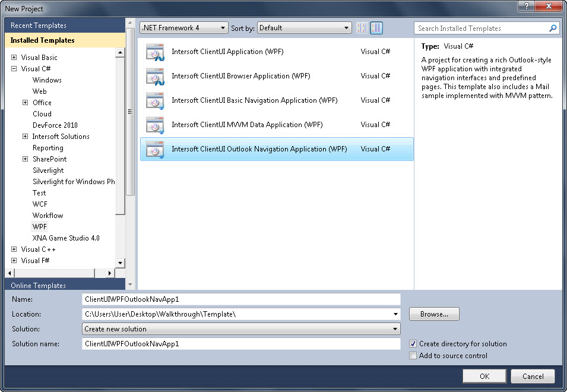Click the template tree scroll-up arrow

(120, 53)
